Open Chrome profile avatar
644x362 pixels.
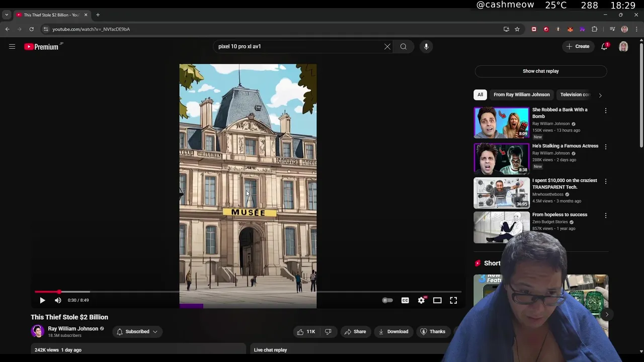tap(624, 29)
